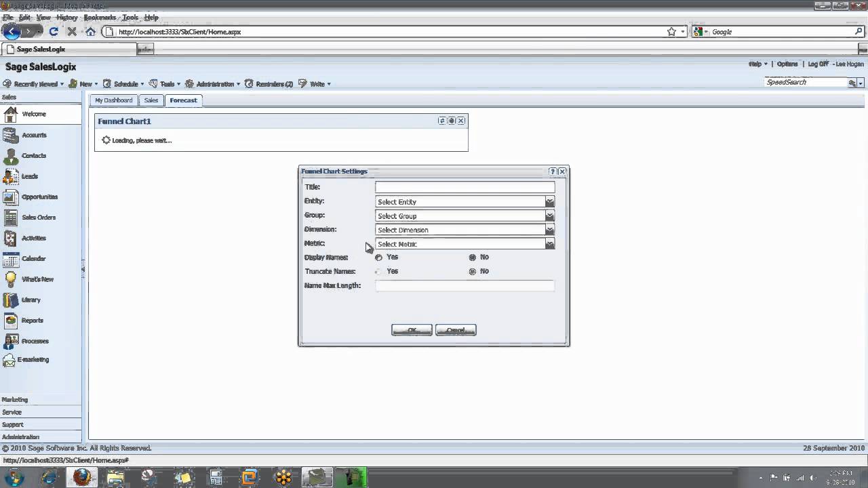Open Contacts in the sidebar
This screenshot has width=868, height=488.
click(34, 156)
